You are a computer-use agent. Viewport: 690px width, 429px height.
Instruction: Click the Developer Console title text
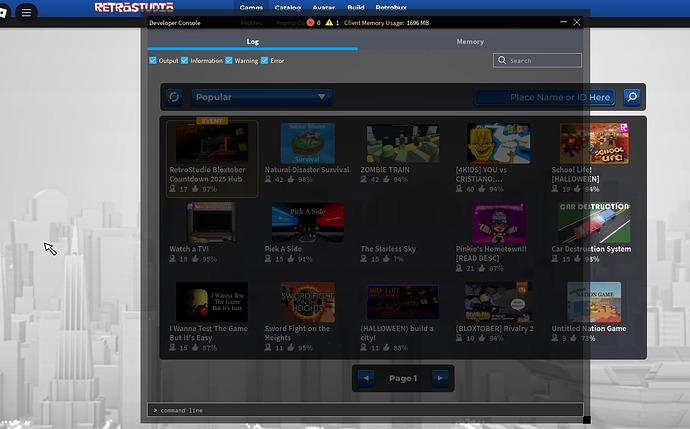[x=175, y=23]
